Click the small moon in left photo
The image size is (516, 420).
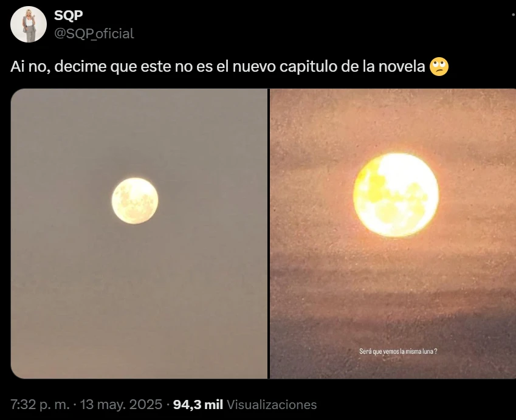coord(135,201)
